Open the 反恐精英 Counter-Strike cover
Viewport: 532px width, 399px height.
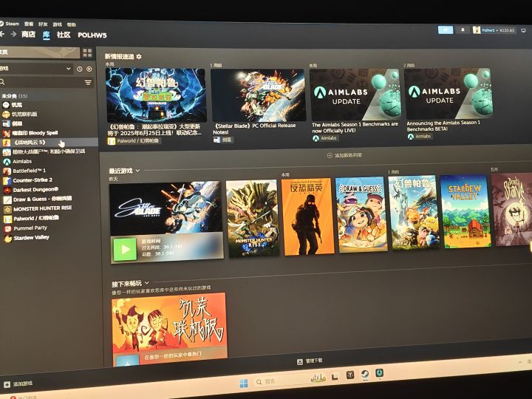click(x=307, y=216)
